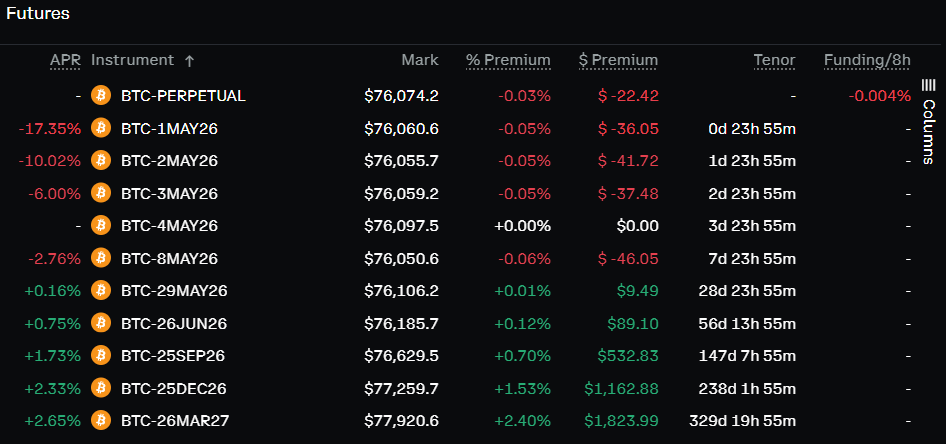Open the BTC-PERPETUAL instrument
This screenshot has height=444, width=946.
click(183, 96)
